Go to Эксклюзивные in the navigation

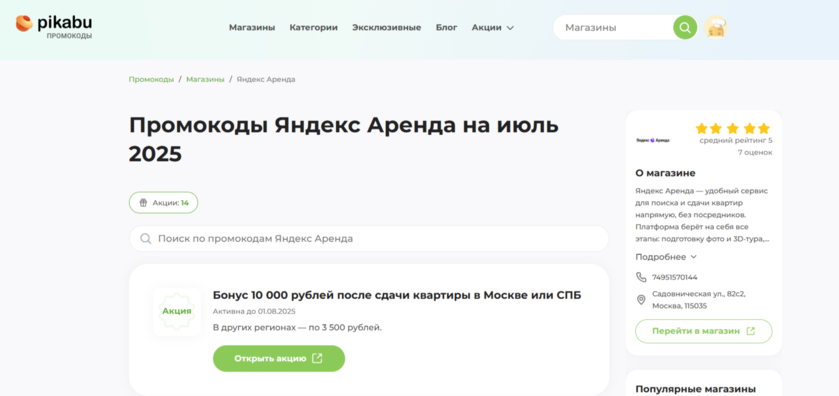(386, 27)
